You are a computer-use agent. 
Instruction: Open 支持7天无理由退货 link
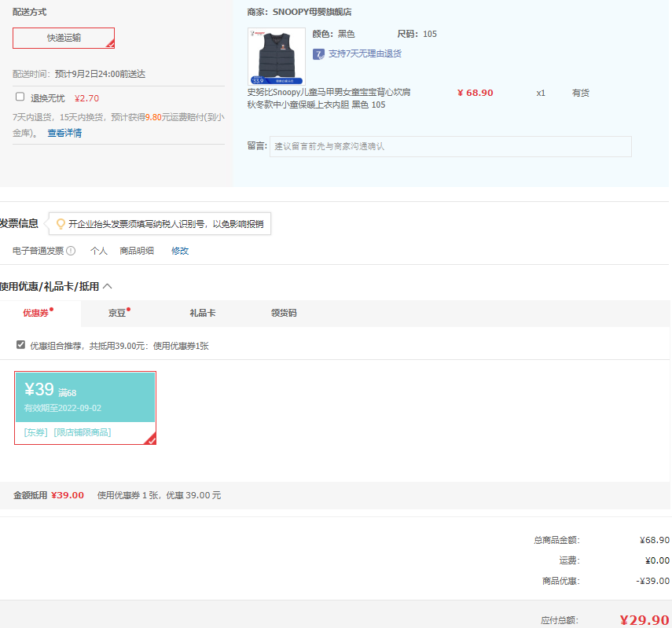(x=365, y=53)
